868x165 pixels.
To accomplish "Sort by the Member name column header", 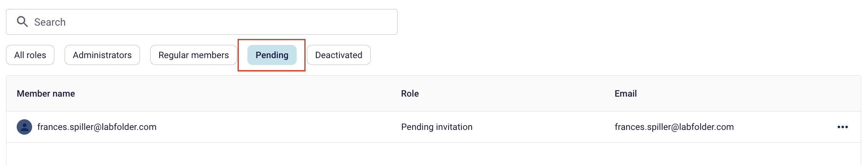I will point(46,94).
